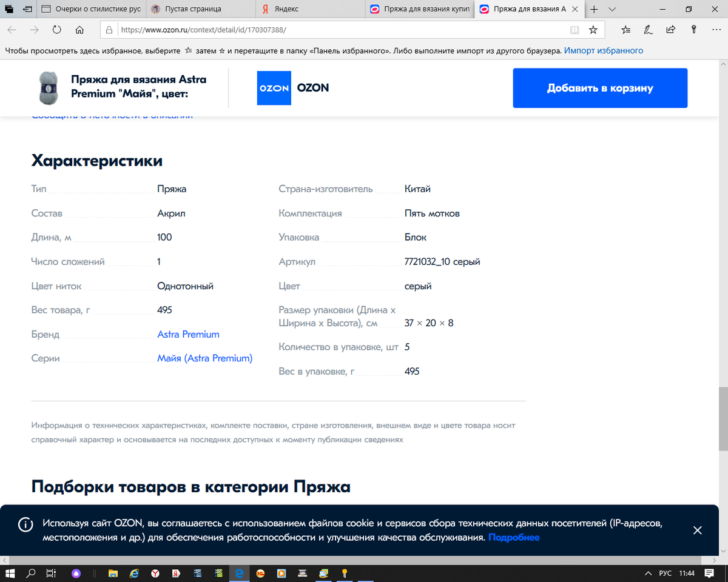Viewport: 728px width, 582px height.
Task: Open the More options menu
Action: 716,29
